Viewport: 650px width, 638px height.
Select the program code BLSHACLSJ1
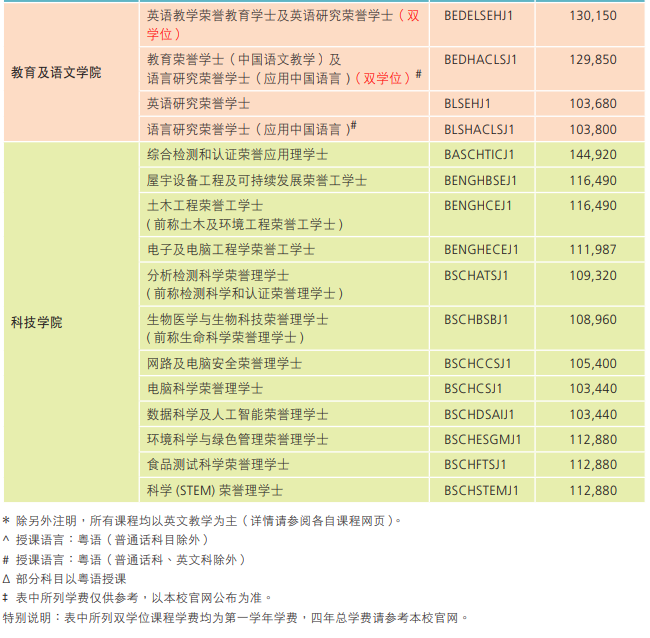pos(479,129)
